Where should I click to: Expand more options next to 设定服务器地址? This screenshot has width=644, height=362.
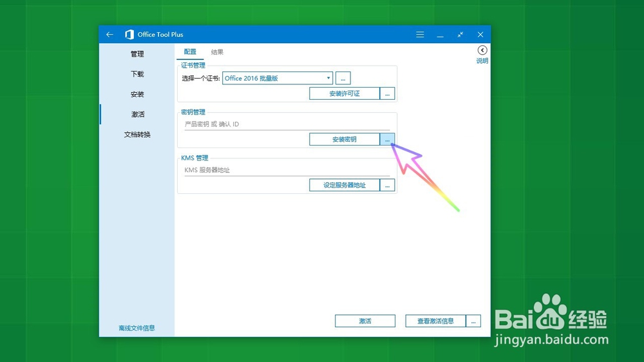(x=387, y=186)
